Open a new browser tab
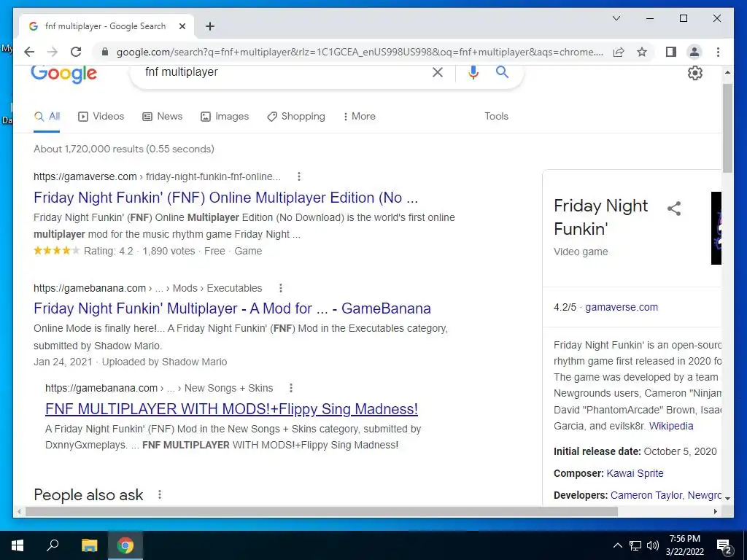This screenshot has width=747, height=560. pos(210,26)
